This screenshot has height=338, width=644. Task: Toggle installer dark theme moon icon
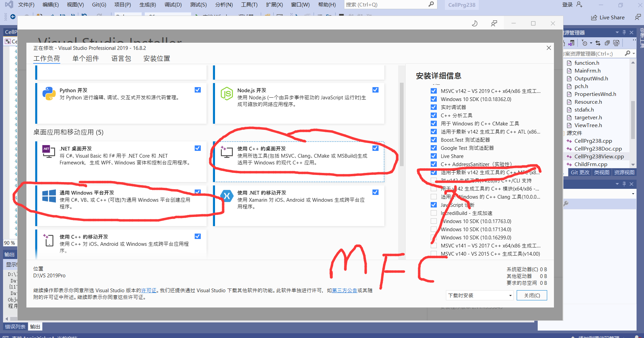475,23
